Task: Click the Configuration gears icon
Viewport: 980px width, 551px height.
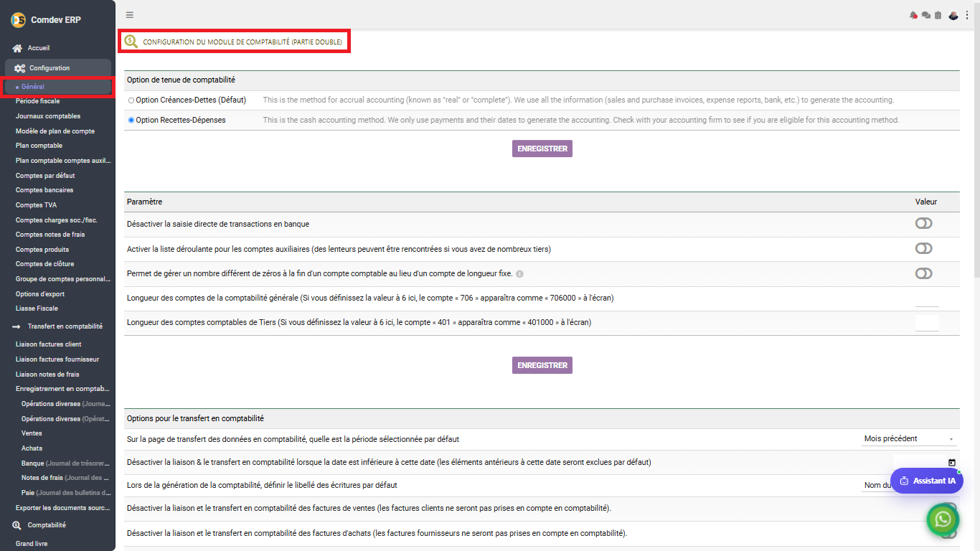Action: pyautogui.click(x=20, y=68)
